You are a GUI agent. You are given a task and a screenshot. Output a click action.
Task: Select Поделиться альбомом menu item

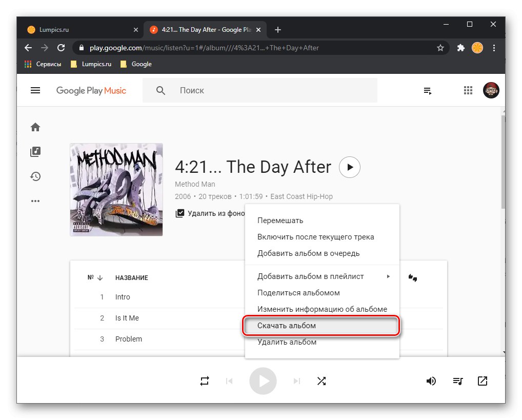pos(322,293)
